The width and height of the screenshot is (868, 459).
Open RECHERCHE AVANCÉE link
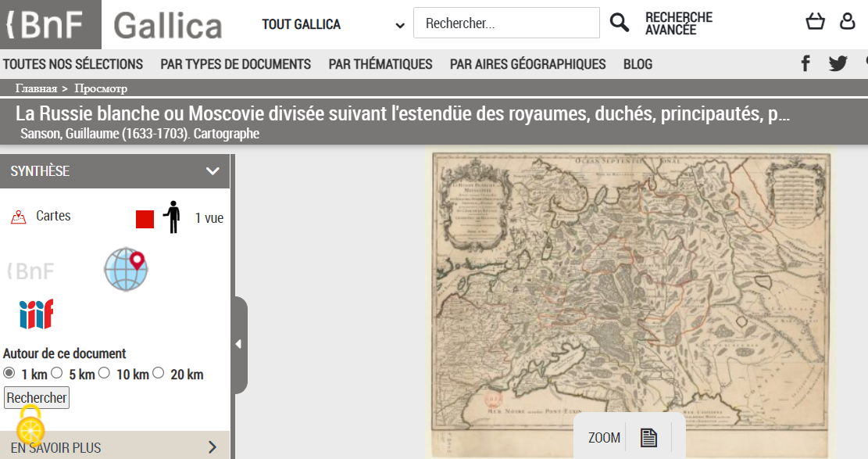(x=678, y=23)
